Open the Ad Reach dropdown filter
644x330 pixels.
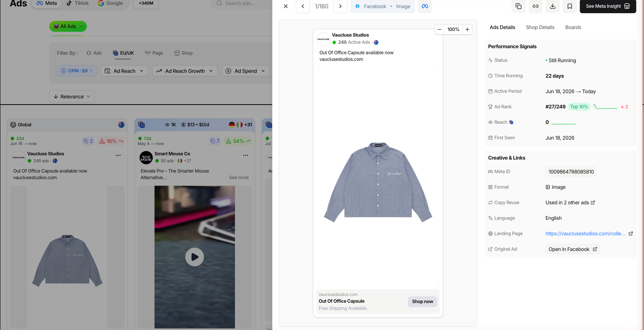click(x=124, y=71)
